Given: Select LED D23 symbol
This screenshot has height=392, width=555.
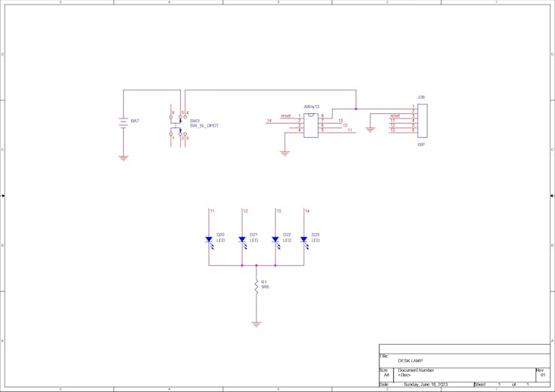Looking at the screenshot, I should pos(304,241).
